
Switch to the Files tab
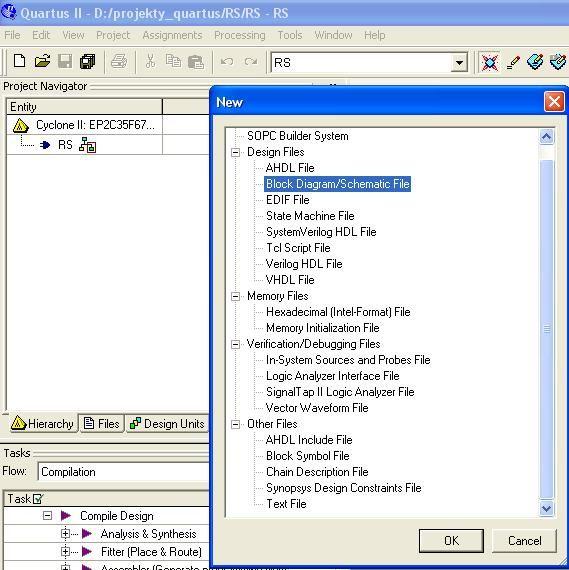tap(102, 424)
